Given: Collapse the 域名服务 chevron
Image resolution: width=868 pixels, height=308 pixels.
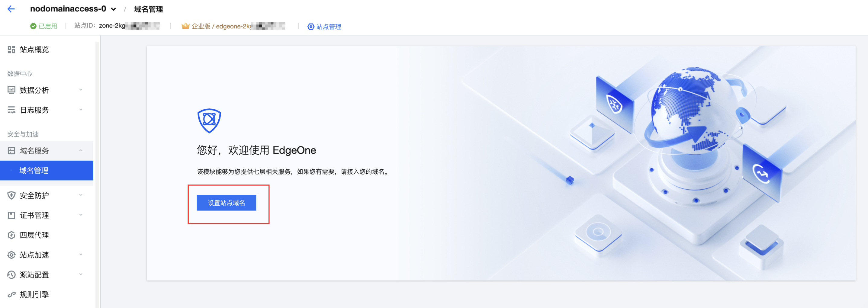Looking at the screenshot, I should 81,150.
